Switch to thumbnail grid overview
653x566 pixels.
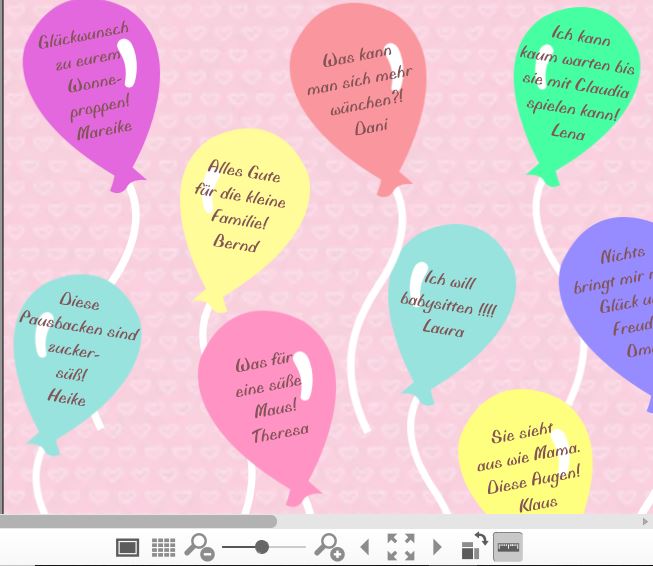[163, 547]
